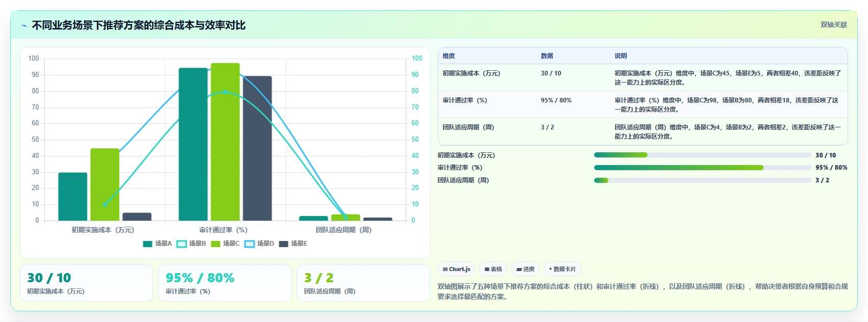Click the 表格 tag
Viewport: 868px width, 322px height.
pos(493,269)
